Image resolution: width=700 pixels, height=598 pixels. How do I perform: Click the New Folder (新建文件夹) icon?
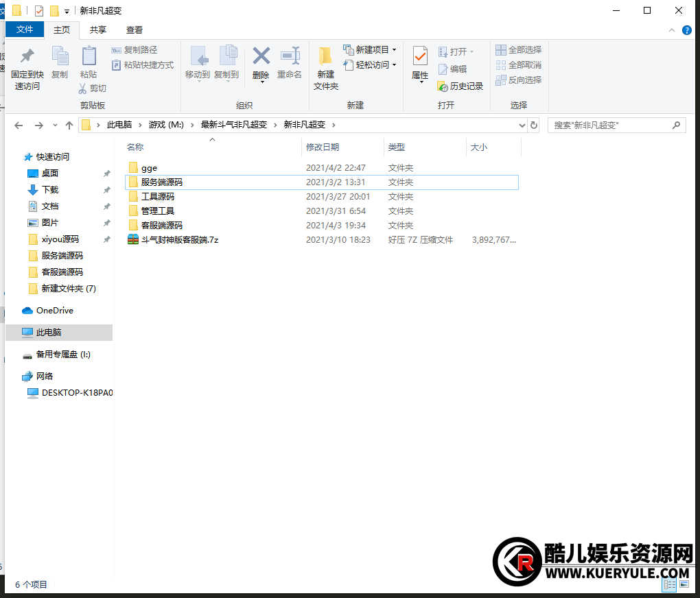(326, 67)
